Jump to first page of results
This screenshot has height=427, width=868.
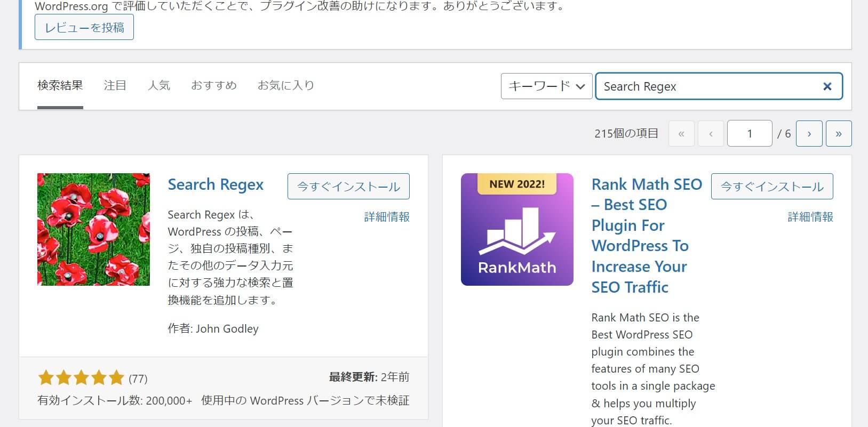coord(681,134)
